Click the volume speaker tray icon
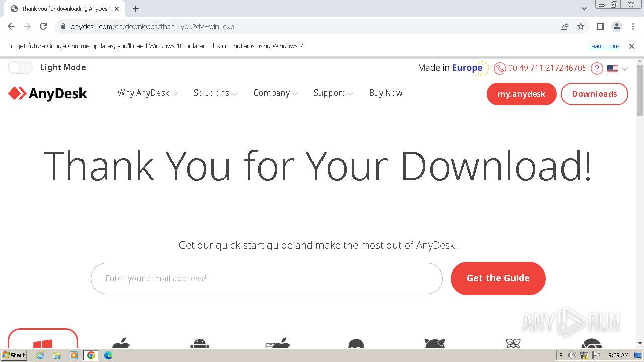 pos(572,355)
